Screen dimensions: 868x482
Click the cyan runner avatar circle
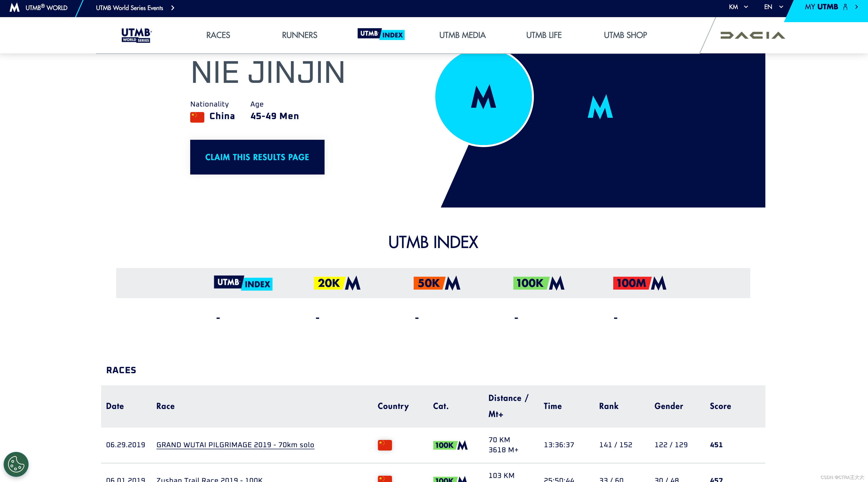tap(484, 97)
